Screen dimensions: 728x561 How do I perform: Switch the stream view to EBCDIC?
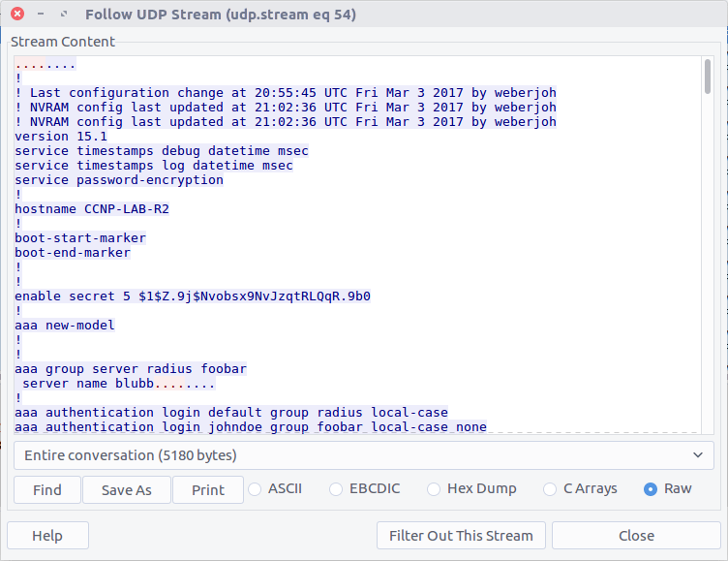(x=337, y=489)
